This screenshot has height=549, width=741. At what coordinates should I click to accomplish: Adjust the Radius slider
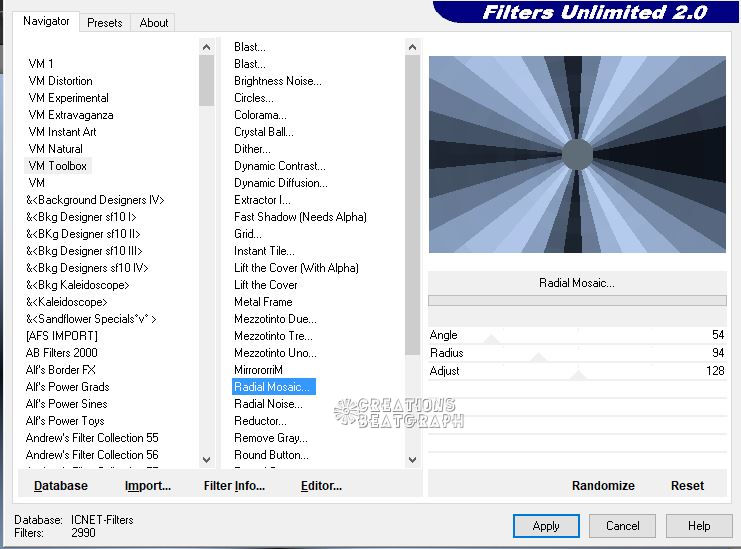[x=538, y=358]
